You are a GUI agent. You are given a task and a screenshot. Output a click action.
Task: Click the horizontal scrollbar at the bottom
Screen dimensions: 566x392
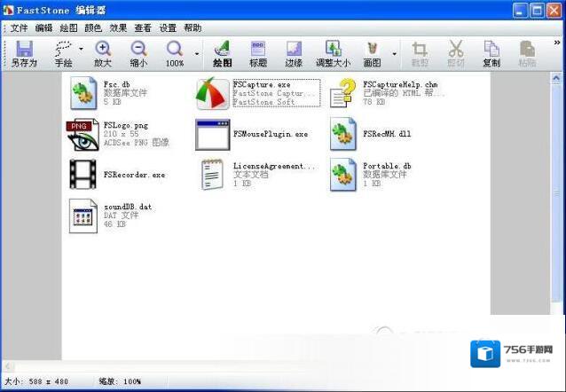pos(266,365)
